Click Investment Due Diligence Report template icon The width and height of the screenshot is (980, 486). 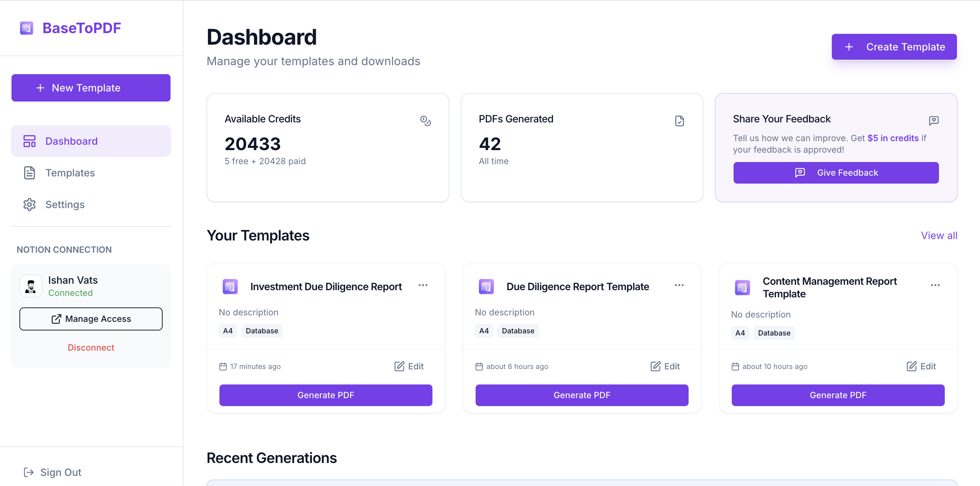click(x=230, y=287)
